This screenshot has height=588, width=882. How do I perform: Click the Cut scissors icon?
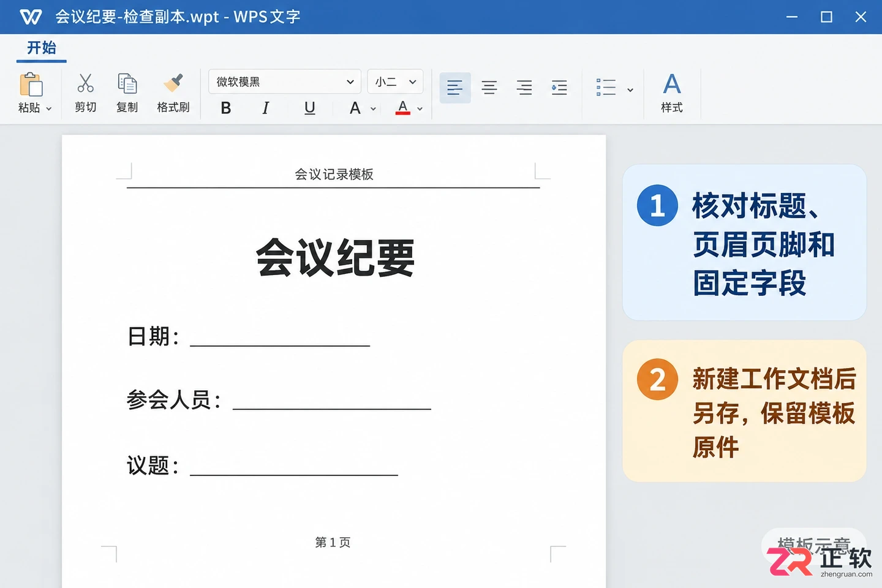86,83
